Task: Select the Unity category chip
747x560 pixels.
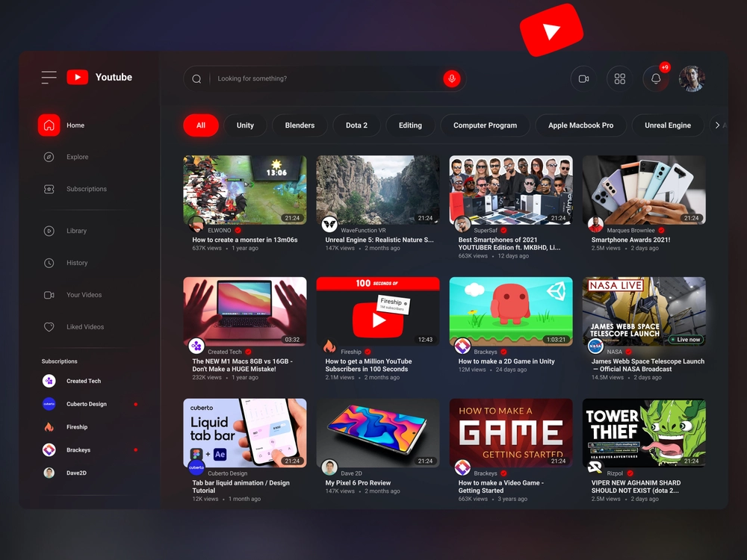Action: click(x=245, y=125)
